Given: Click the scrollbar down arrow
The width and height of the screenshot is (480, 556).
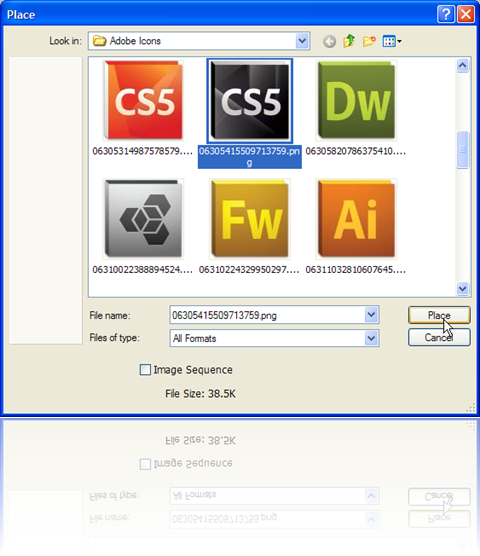Looking at the screenshot, I should 462,289.
